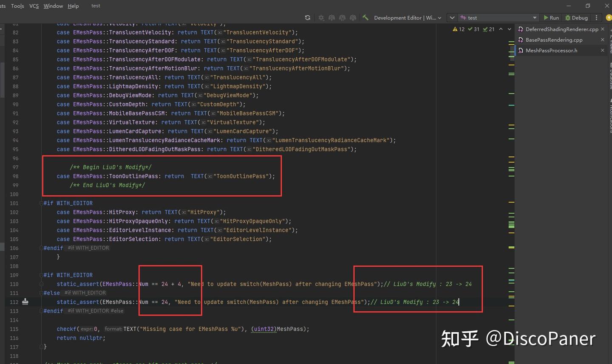Toggle a breakpoint in gutter of line 112
Image resolution: width=612 pixels, height=364 pixels.
25,302
